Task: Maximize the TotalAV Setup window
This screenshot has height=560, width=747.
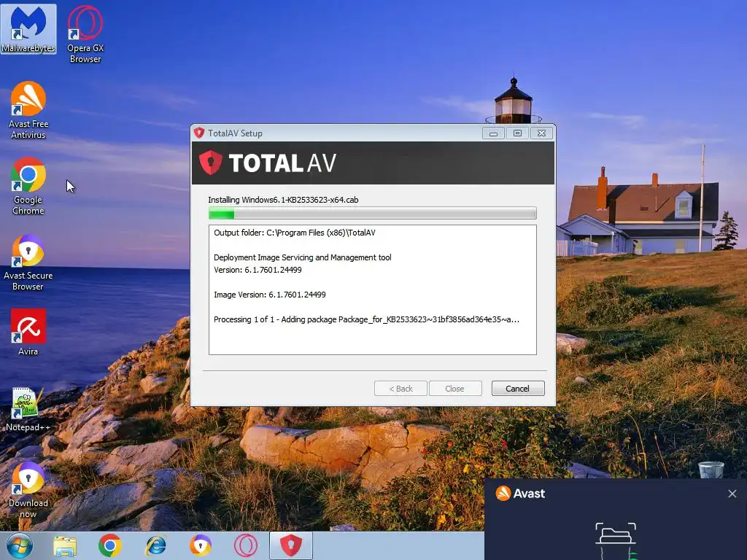Action: tap(517, 133)
